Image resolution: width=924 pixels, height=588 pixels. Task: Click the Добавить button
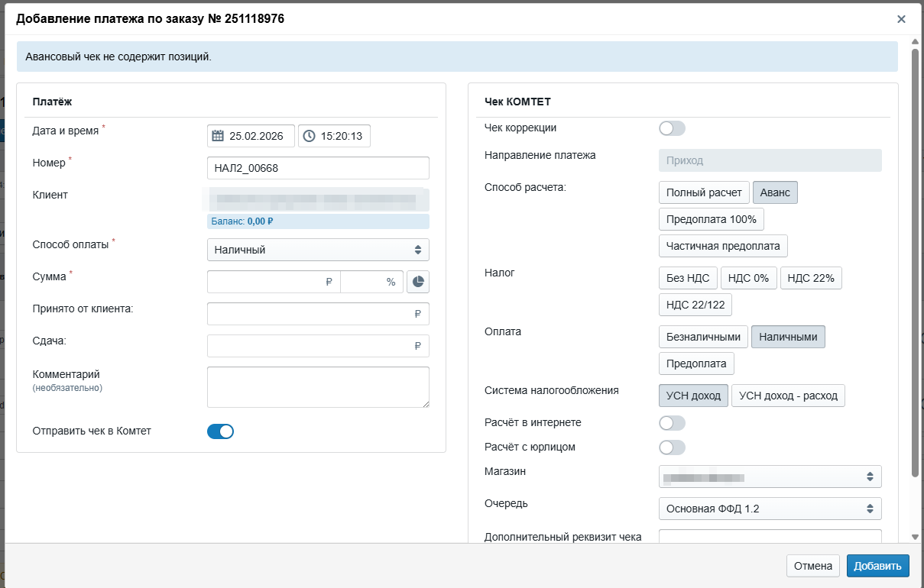878,566
